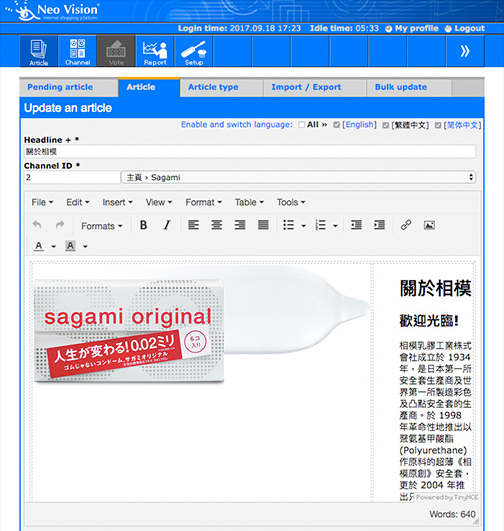Open the Insert menu
The height and width of the screenshot is (531, 504).
tap(118, 202)
